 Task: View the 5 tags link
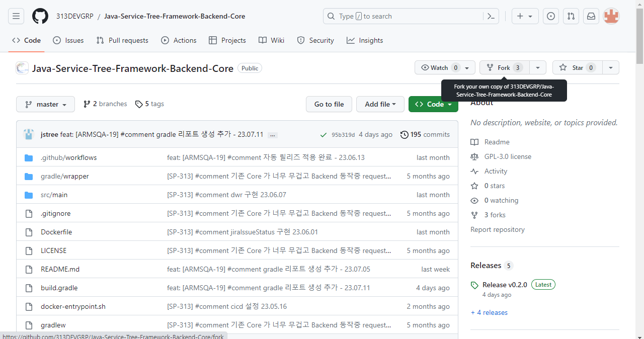tap(149, 104)
